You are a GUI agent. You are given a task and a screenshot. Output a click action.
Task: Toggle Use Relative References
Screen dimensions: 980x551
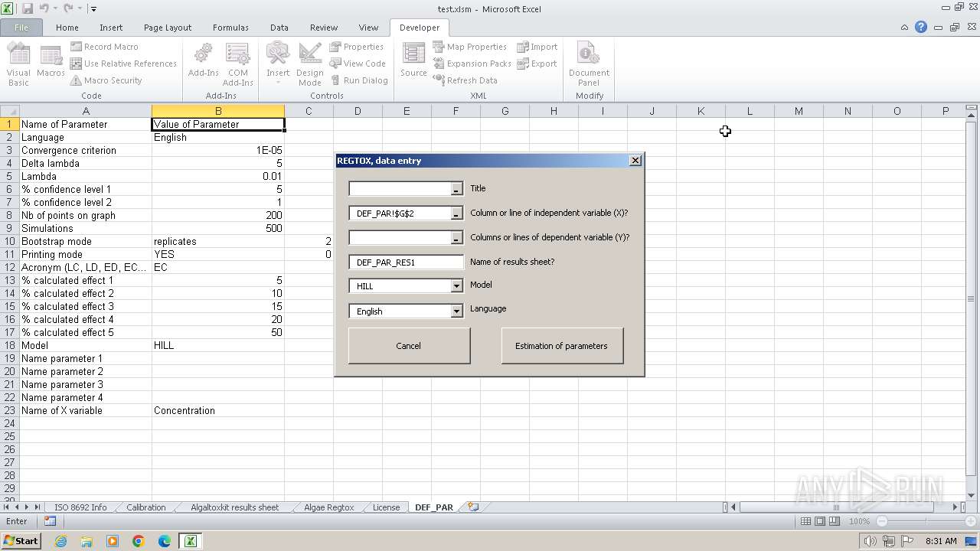coord(123,64)
